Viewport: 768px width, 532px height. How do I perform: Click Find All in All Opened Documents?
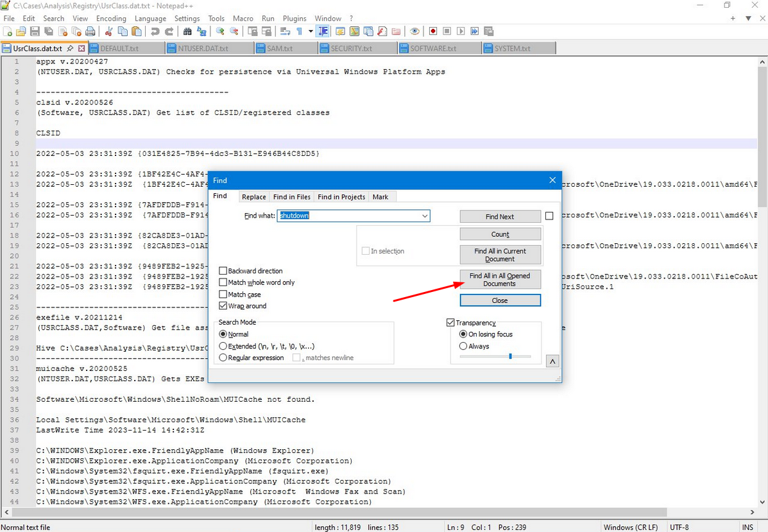click(500, 280)
